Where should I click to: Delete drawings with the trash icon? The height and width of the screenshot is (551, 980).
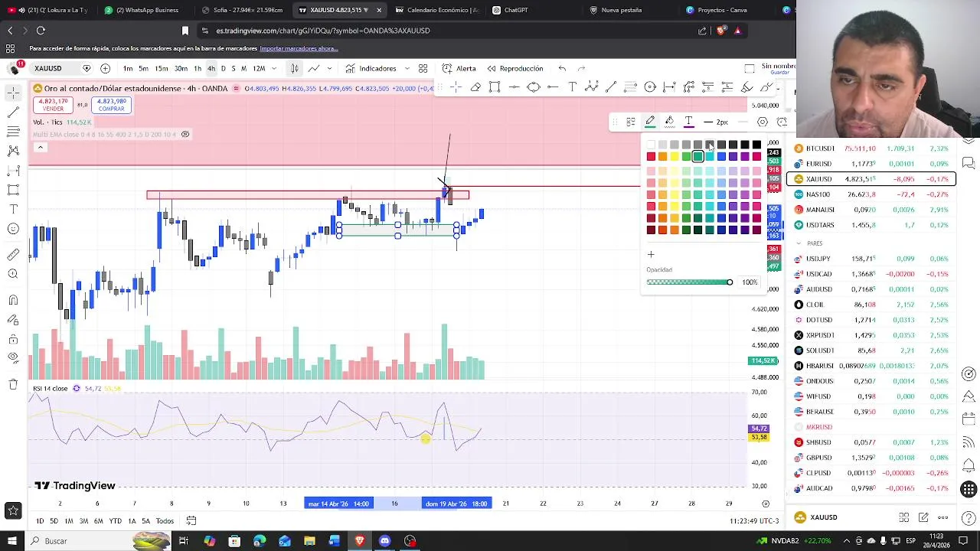point(13,384)
